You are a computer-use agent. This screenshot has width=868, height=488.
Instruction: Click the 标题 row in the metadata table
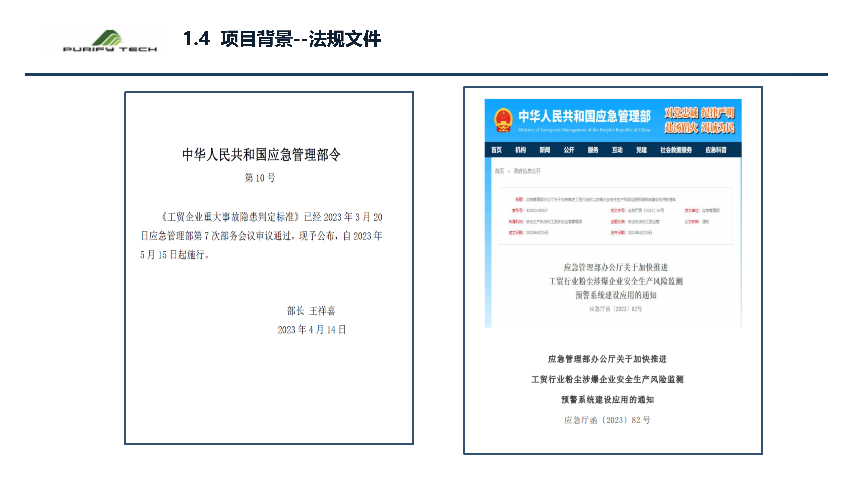coord(596,199)
